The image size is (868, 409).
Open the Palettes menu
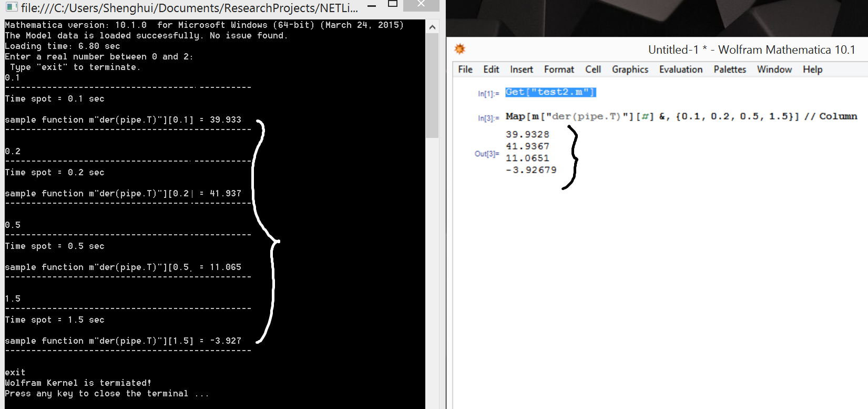tap(730, 69)
